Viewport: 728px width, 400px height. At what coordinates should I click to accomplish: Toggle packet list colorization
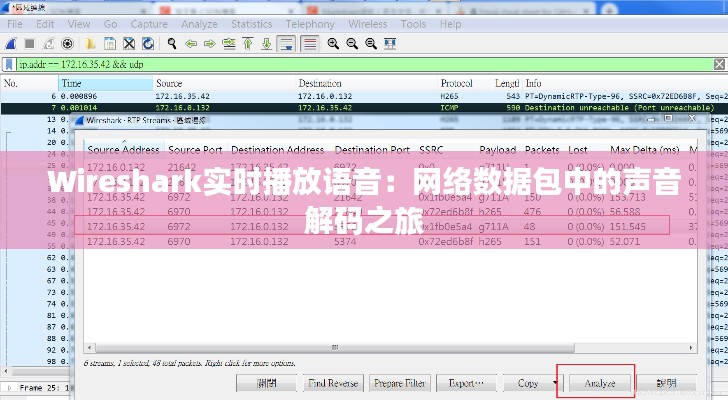point(309,43)
